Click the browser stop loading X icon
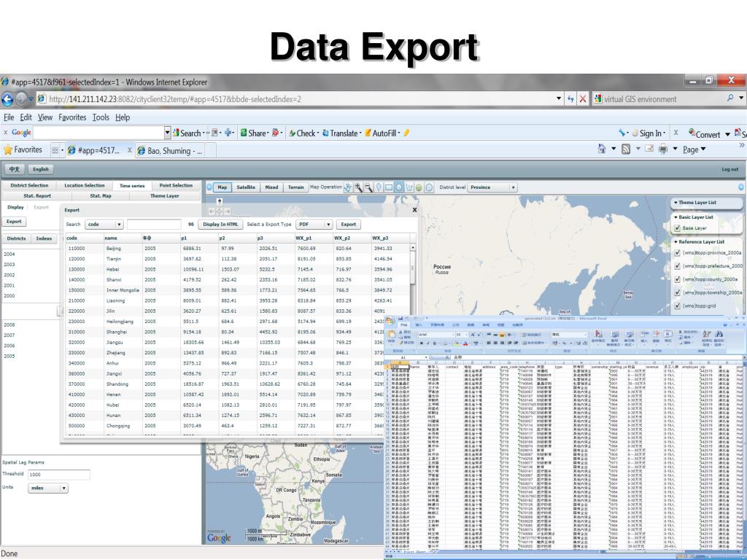 click(584, 99)
